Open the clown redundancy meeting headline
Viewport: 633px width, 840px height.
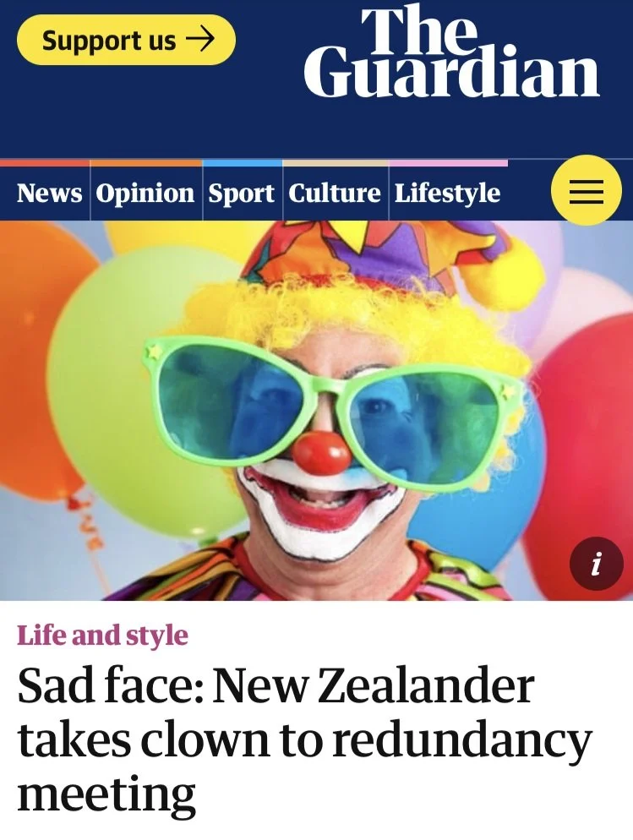[x=305, y=739]
